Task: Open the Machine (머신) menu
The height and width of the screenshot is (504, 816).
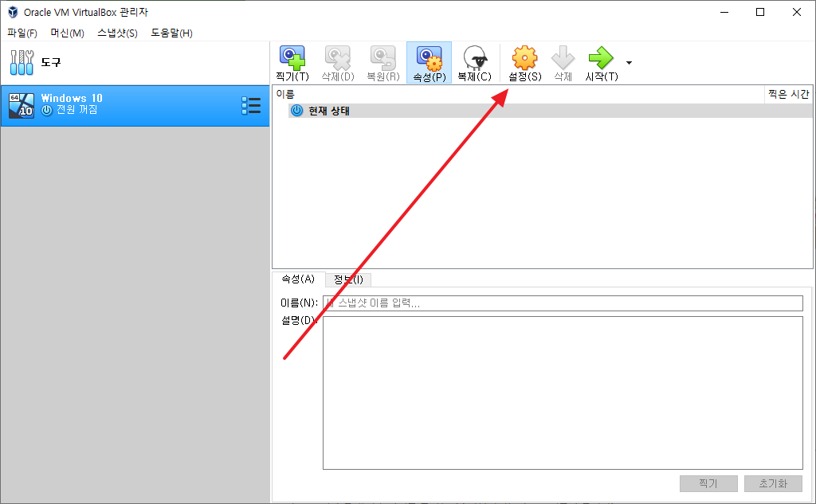Action: (67, 33)
